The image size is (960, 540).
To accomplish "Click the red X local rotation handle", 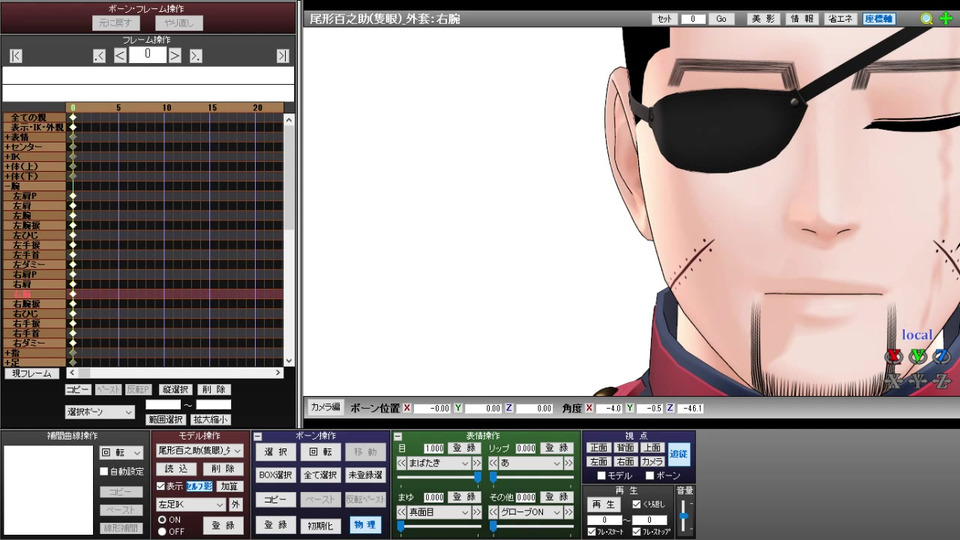I will [x=894, y=356].
